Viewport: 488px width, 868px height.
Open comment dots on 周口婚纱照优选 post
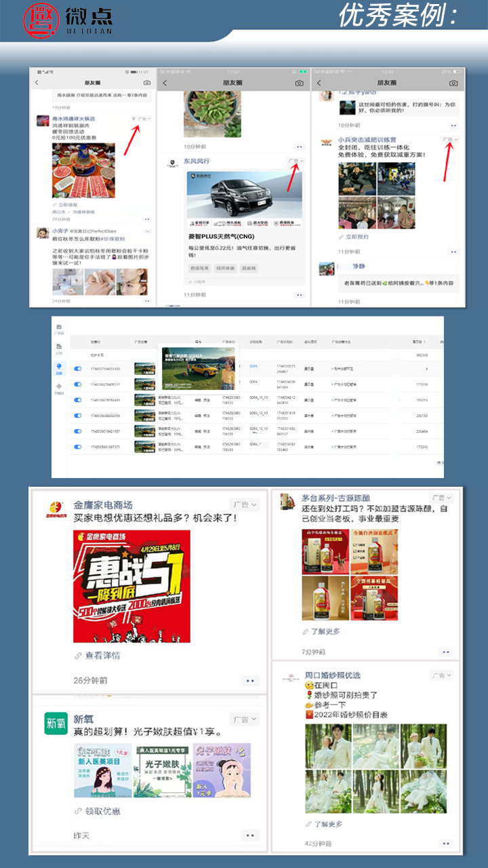point(445,844)
